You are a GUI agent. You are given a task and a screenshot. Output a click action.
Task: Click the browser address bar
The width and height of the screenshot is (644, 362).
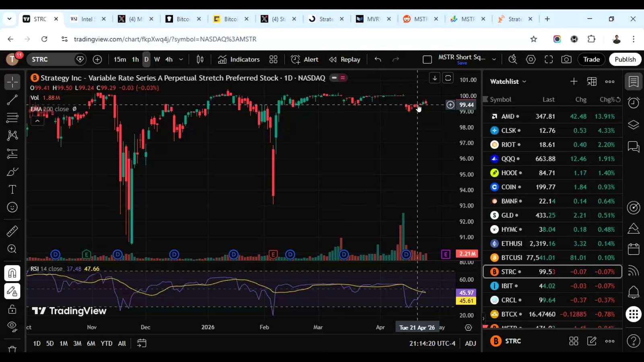298,39
